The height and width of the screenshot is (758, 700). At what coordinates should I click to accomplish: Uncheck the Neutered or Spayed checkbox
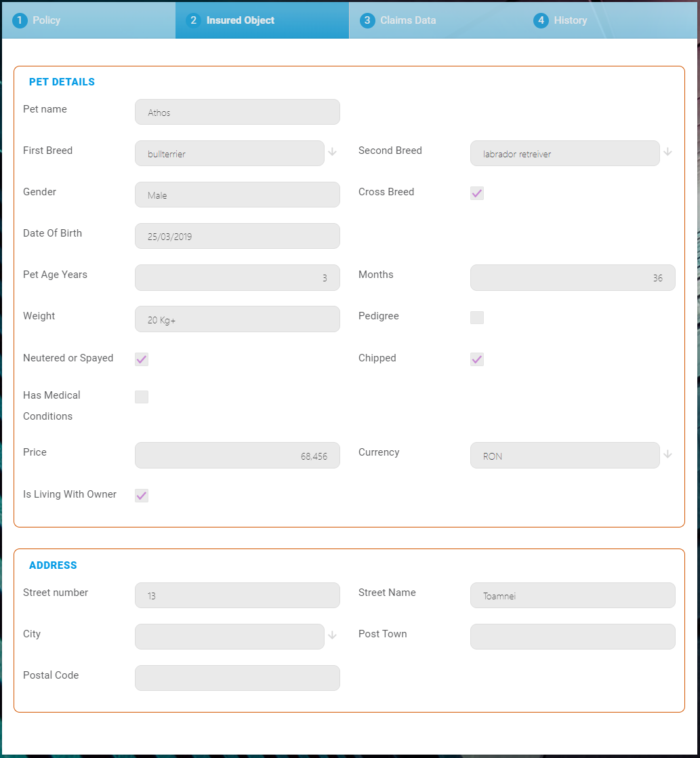pos(142,359)
